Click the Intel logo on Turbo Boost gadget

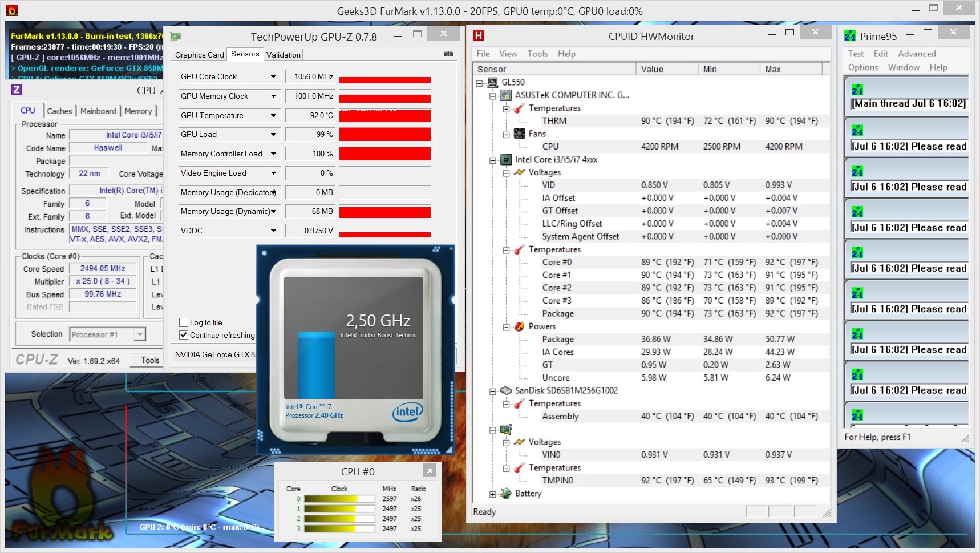tap(407, 412)
